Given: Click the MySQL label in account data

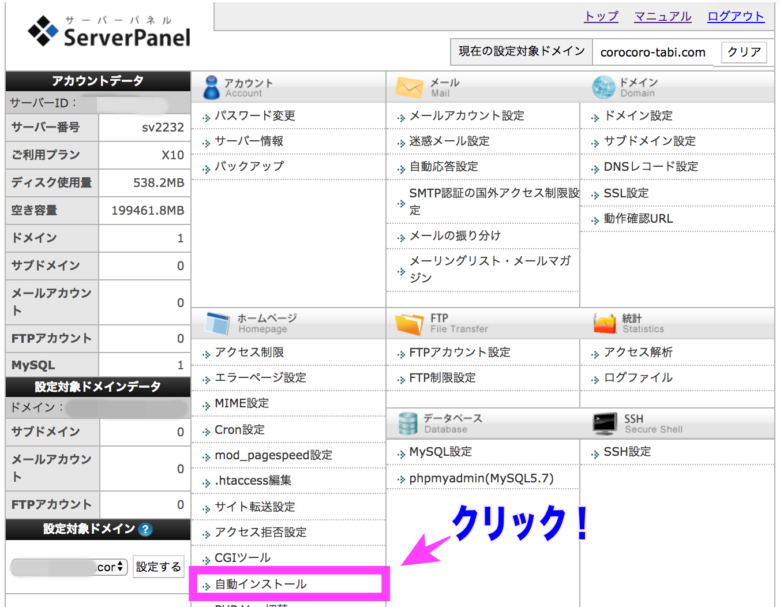Looking at the screenshot, I should pos(33,365).
